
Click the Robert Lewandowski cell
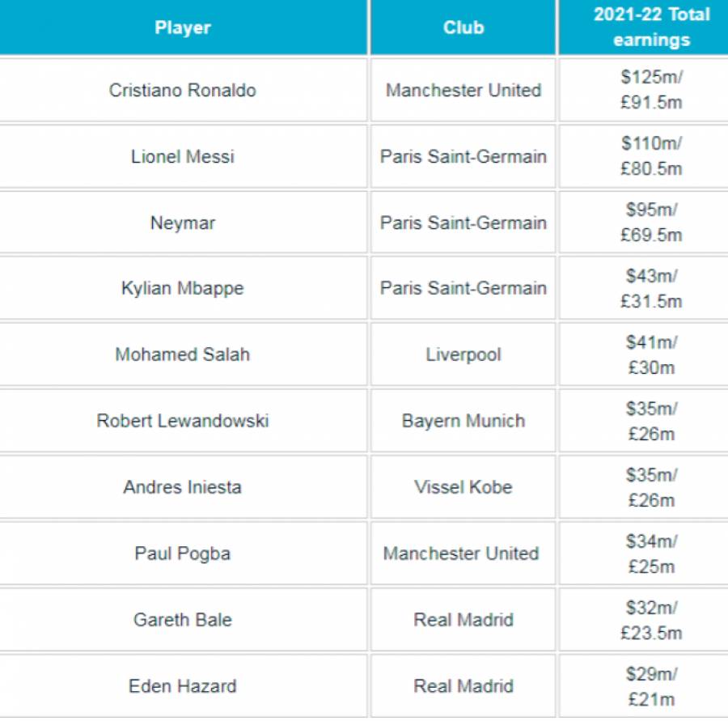[x=183, y=421]
